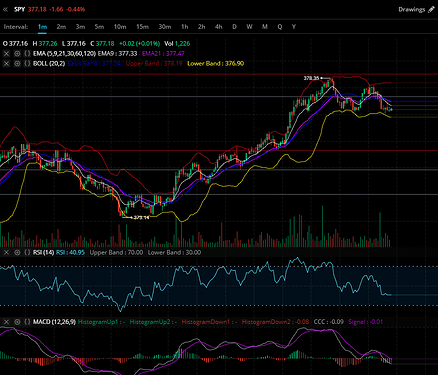The height and width of the screenshot is (375, 438).
Task: Remove the EMA indicator with X icon
Action: coord(6,53)
